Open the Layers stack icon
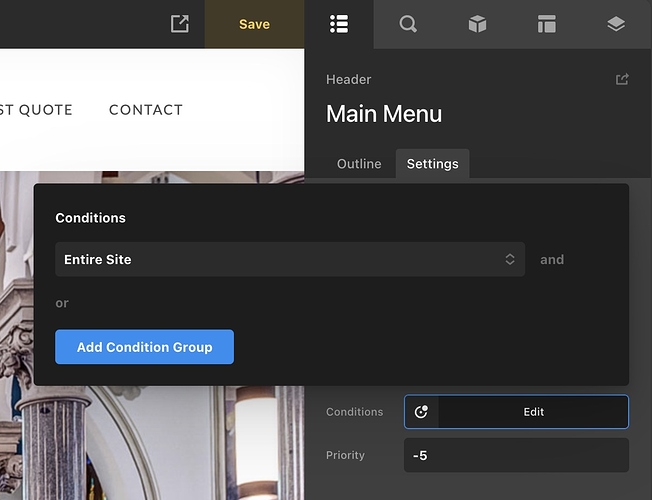This screenshot has height=500, width=652. pyautogui.click(x=616, y=24)
